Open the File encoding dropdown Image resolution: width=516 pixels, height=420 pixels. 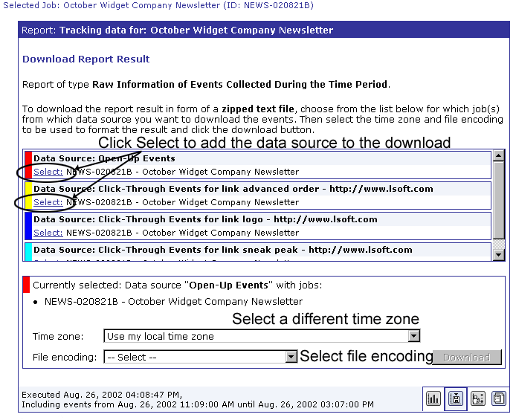(x=291, y=357)
